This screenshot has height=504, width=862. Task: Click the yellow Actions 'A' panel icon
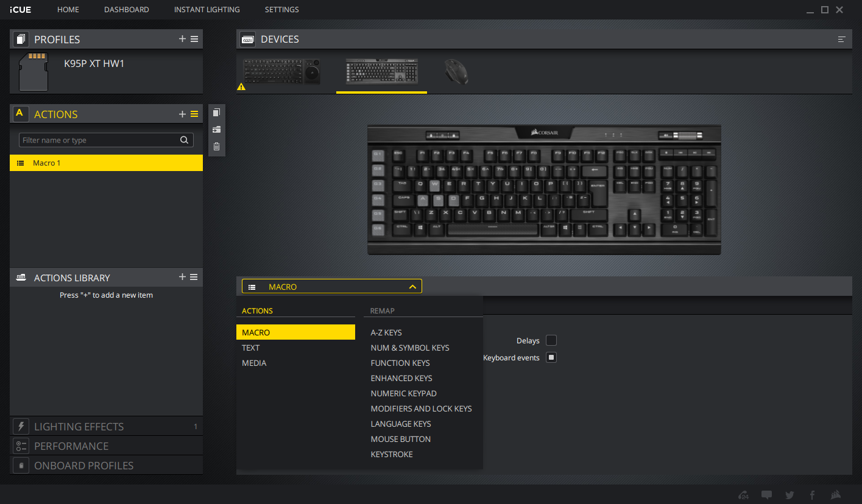19,114
